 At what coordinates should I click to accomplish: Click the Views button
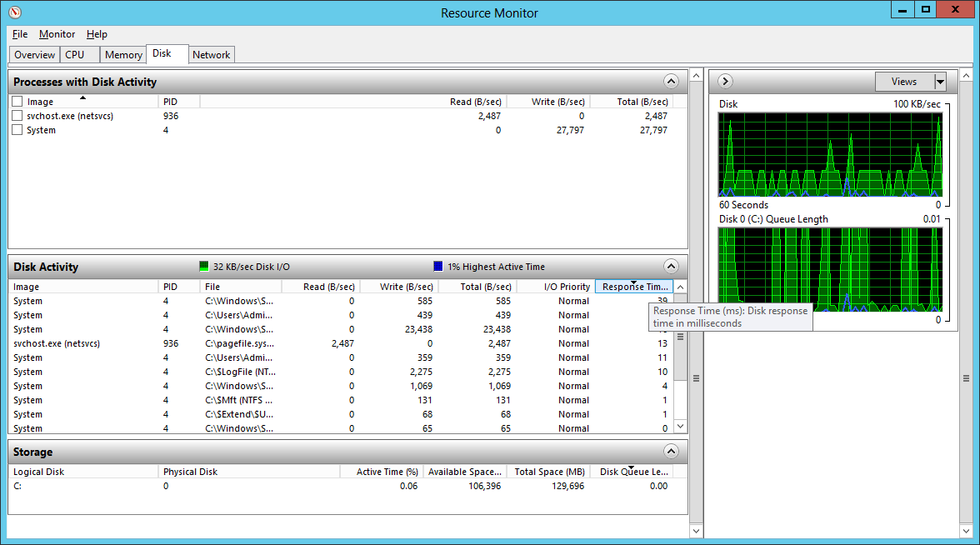click(903, 82)
